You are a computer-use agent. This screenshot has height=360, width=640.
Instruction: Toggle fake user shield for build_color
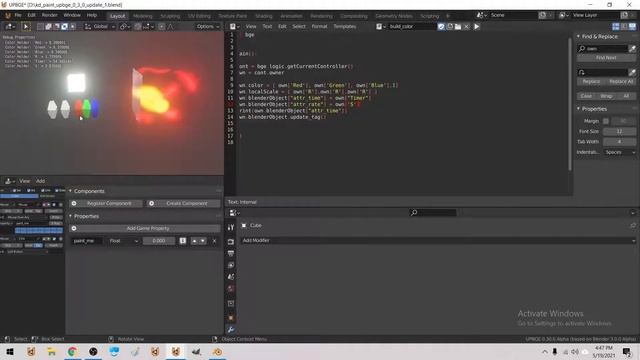point(441,27)
